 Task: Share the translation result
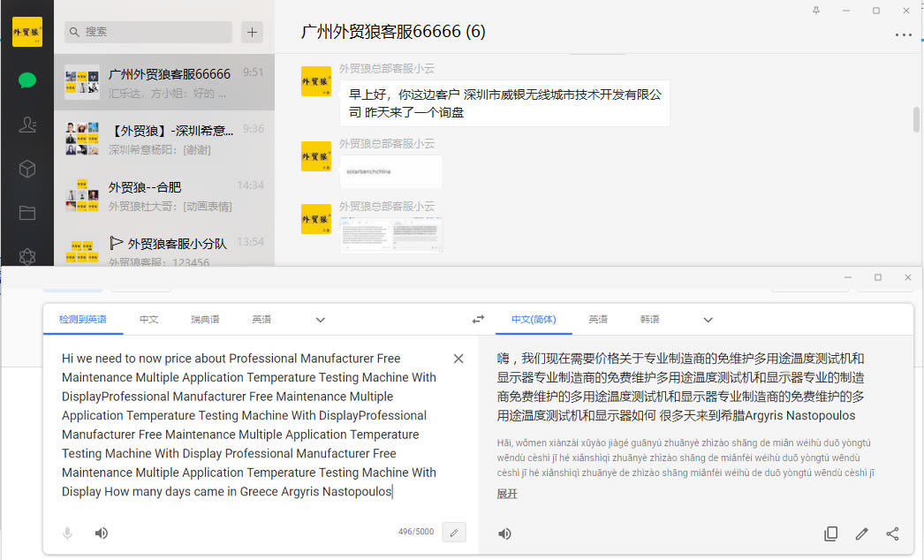coord(892,534)
